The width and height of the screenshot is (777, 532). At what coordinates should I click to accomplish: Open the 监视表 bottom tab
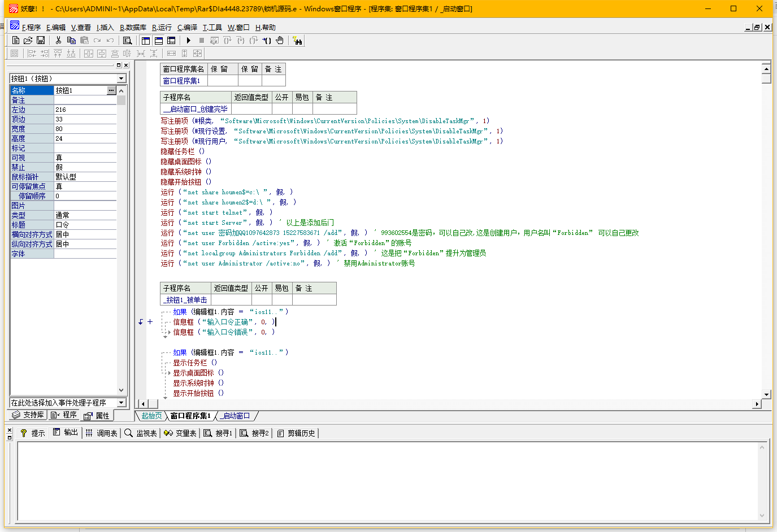[x=140, y=433]
